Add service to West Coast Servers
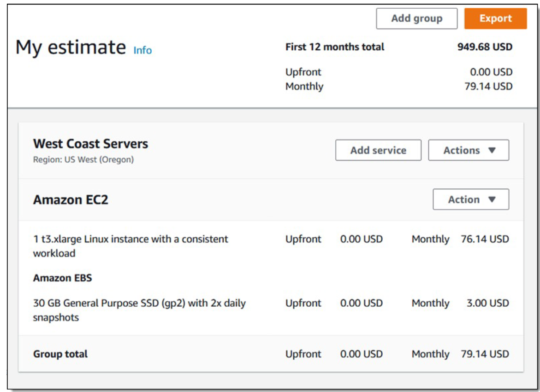Screen dimensions: 540x392 378,150
